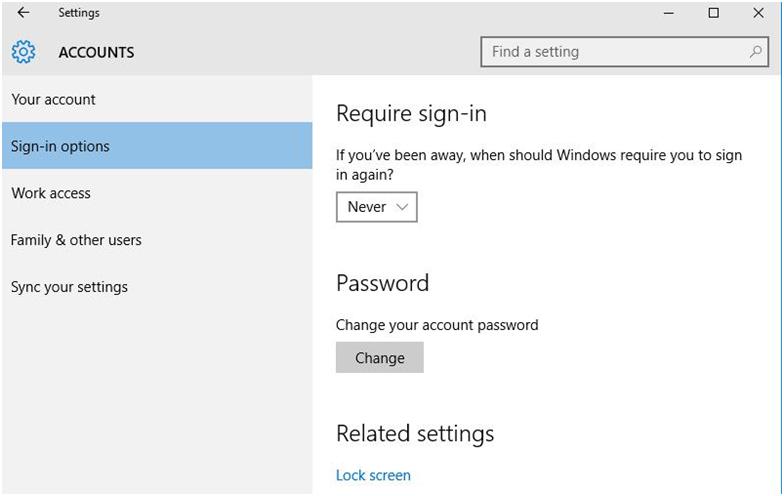Open the Never sign-in dropdown
The width and height of the screenshot is (784, 496).
[376, 207]
